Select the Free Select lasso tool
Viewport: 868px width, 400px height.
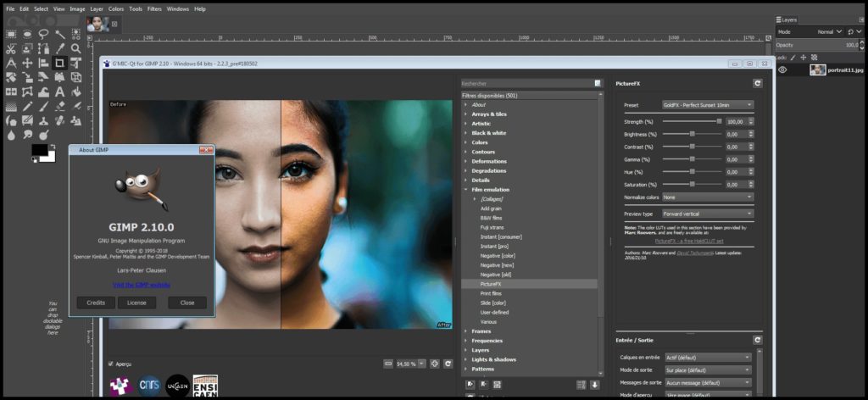43,34
